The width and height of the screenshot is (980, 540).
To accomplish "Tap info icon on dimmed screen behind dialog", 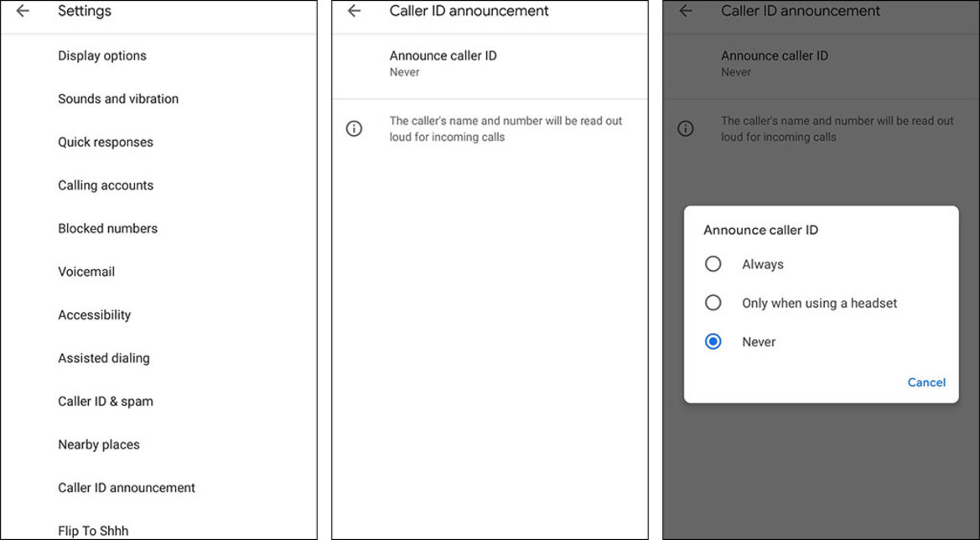I will (x=686, y=129).
